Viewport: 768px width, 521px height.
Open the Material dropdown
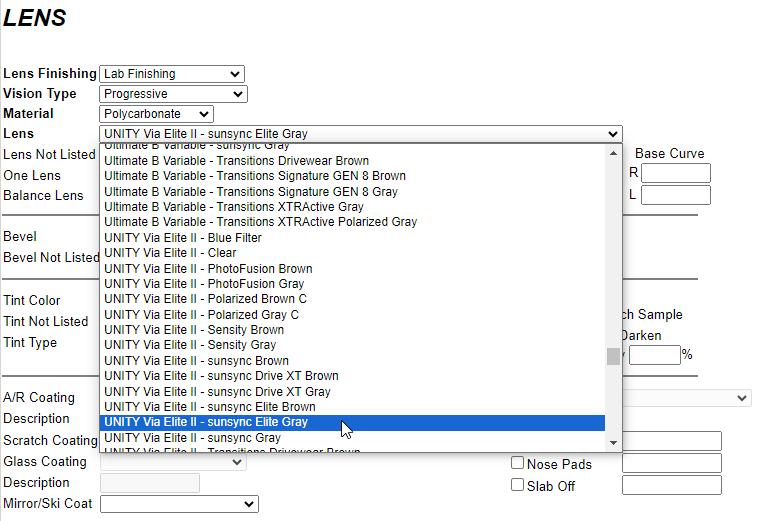[x=156, y=114]
